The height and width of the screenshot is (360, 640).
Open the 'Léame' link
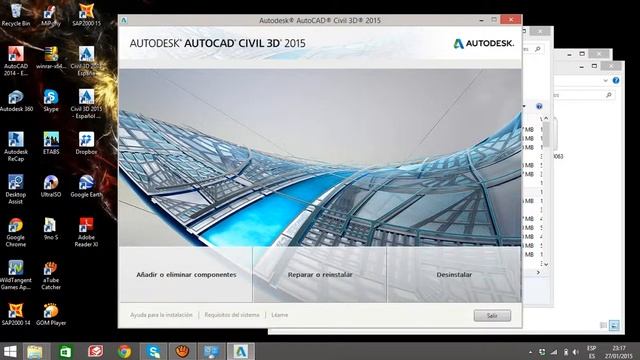pyautogui.click(x=280, y=315)
